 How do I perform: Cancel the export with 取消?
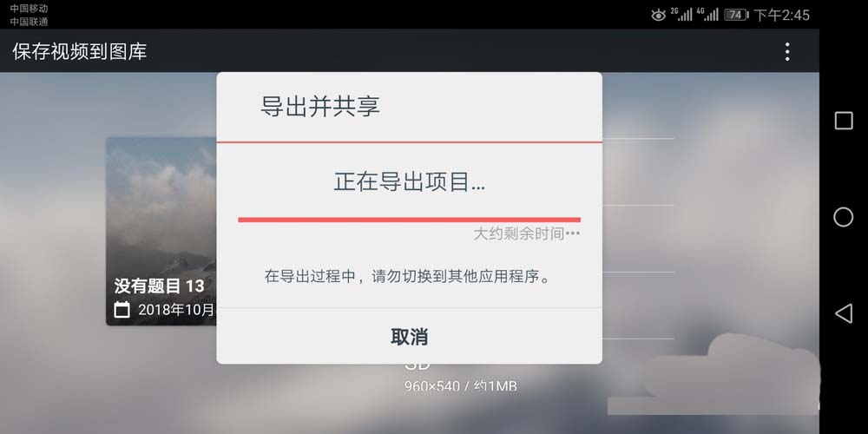click(409, 337)
